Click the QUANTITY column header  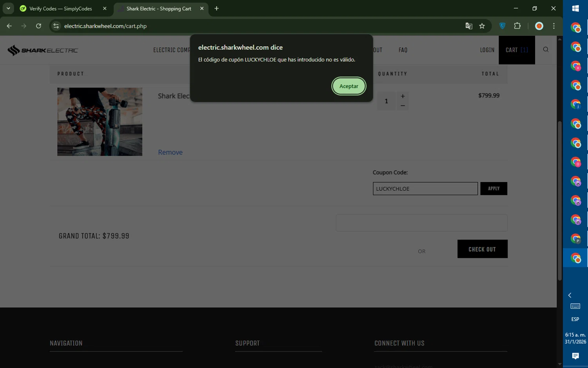coord(392,74)
